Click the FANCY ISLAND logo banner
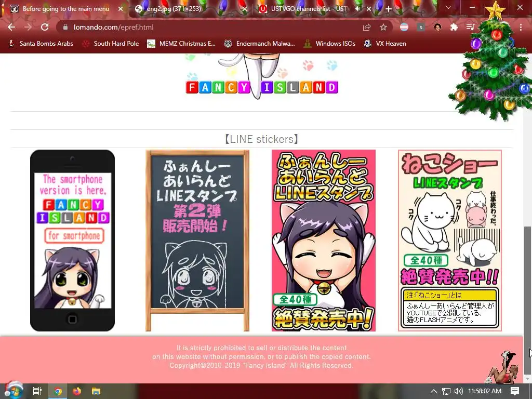The image size is (532, 399). [262, 87]
